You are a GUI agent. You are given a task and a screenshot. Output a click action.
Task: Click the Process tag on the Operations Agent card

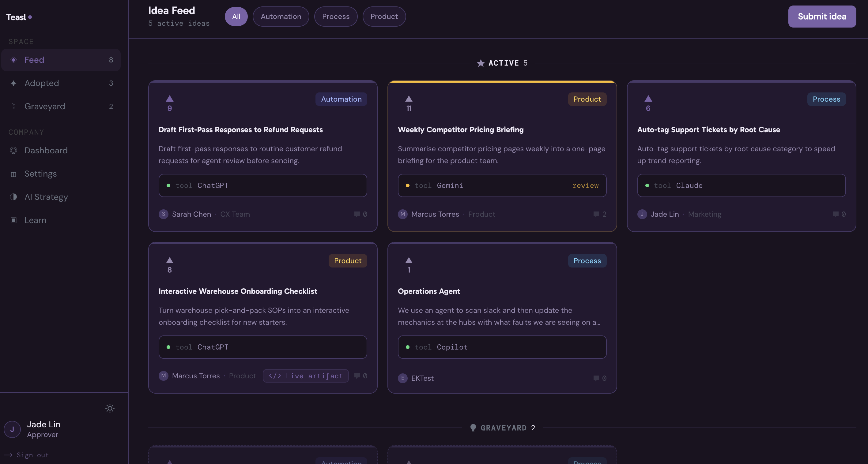[x=587, y=261]
